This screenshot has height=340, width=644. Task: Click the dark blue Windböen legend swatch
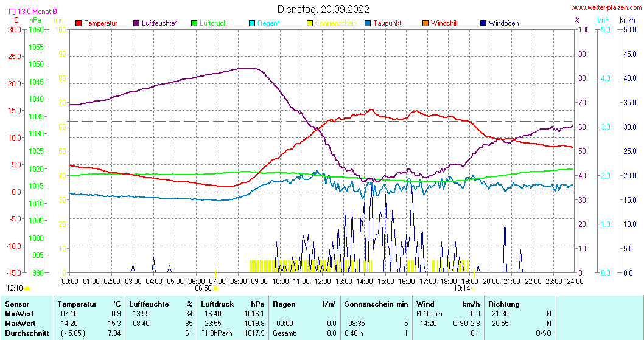point(483,23)
